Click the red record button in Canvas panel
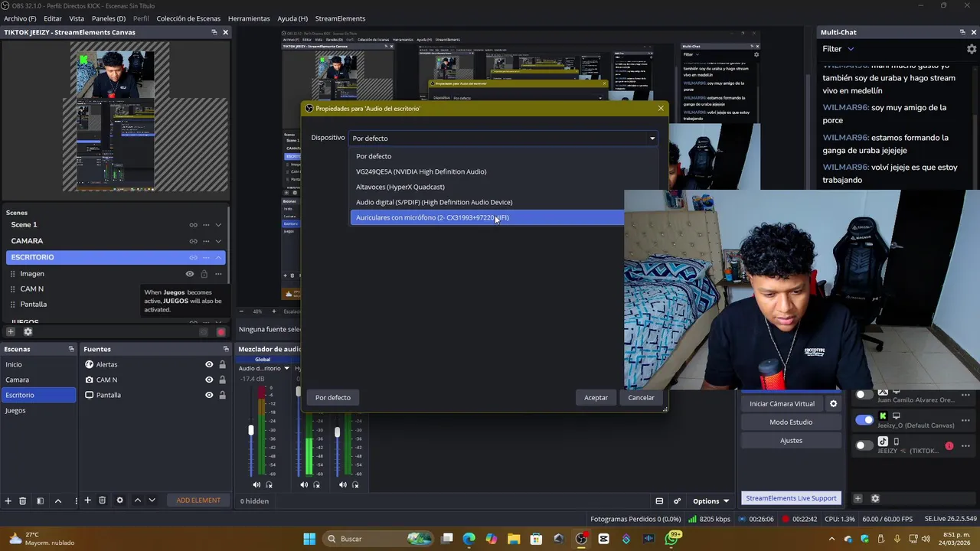The image size is (980, 551). click(x=221, y=332)
